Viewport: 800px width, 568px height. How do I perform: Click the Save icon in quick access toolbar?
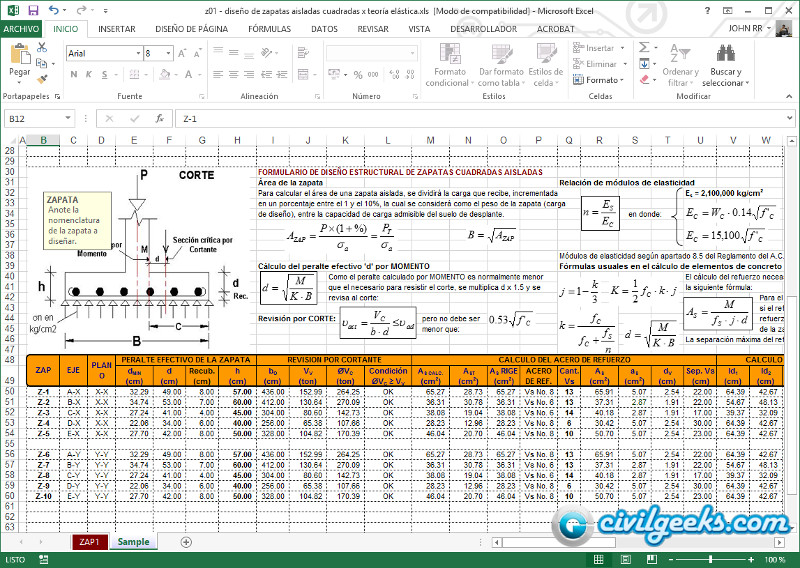(x=32, y=9)
